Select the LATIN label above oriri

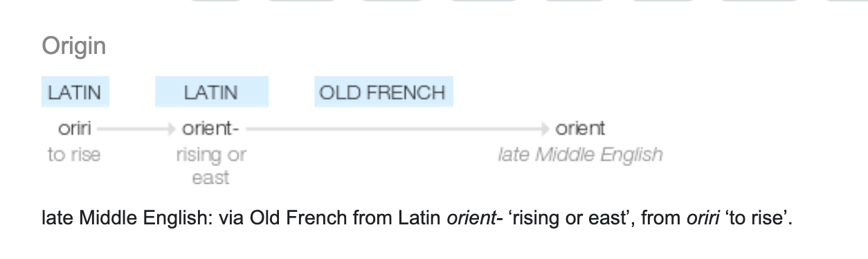pos(75,92)
